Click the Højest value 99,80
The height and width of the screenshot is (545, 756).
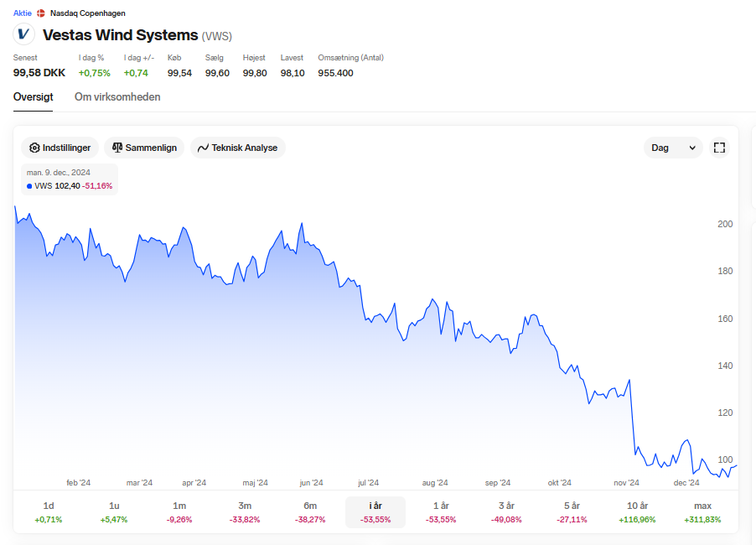[255, 73]
